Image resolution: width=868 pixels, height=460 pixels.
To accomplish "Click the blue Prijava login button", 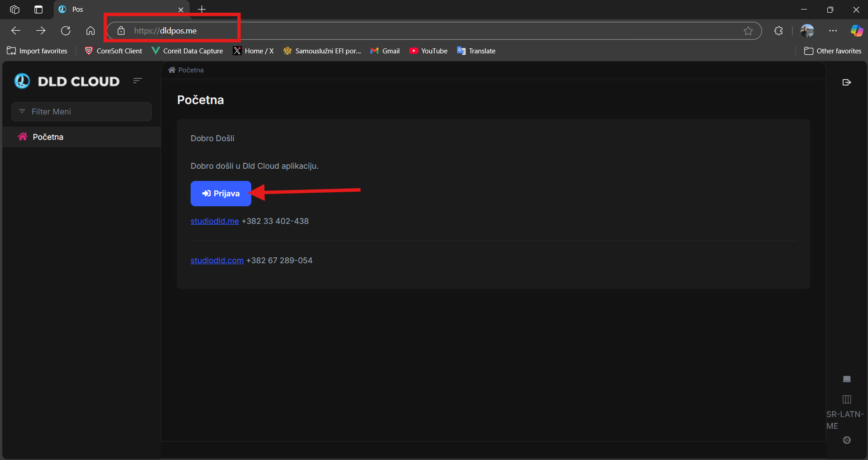I will tap(221, 194).
